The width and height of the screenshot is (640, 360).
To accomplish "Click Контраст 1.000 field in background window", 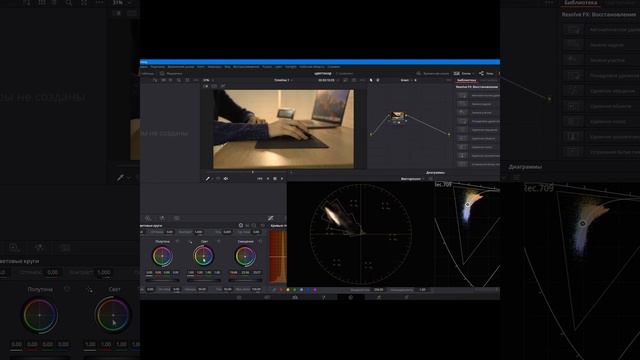I will coord(104,272).
